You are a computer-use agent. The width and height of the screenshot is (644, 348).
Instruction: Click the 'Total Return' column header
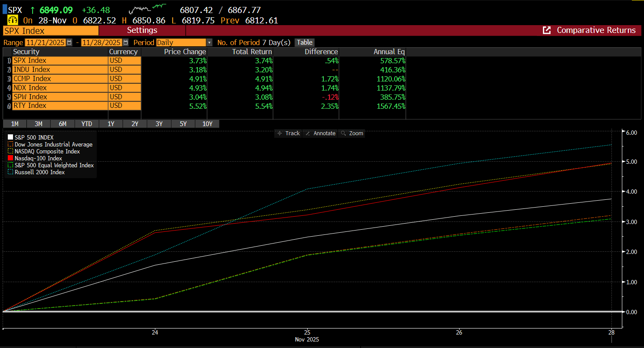(251, 52)
